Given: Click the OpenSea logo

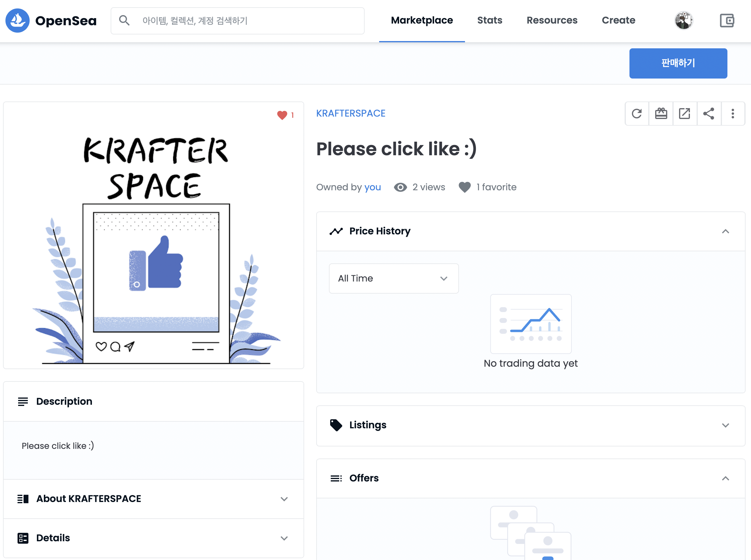Looking at the screenshot, I should point(51,21).
